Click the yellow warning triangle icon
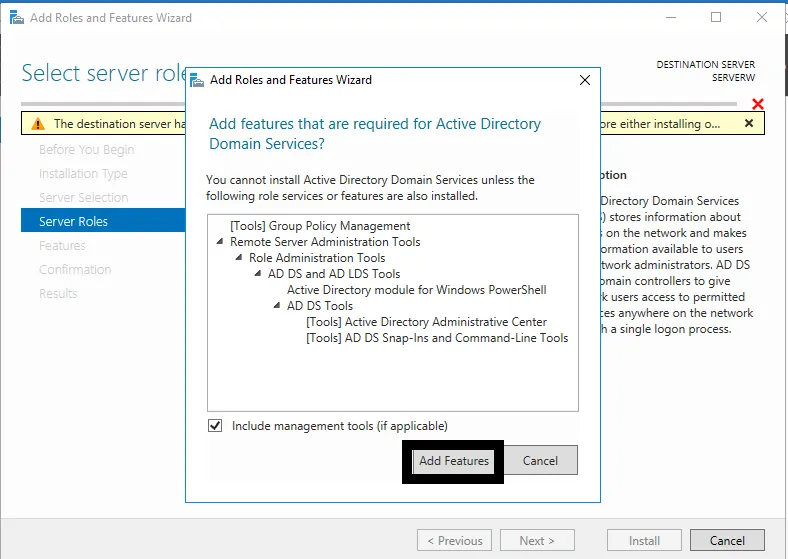The height and width of the screenshot is (559, 788). (38, 124)
